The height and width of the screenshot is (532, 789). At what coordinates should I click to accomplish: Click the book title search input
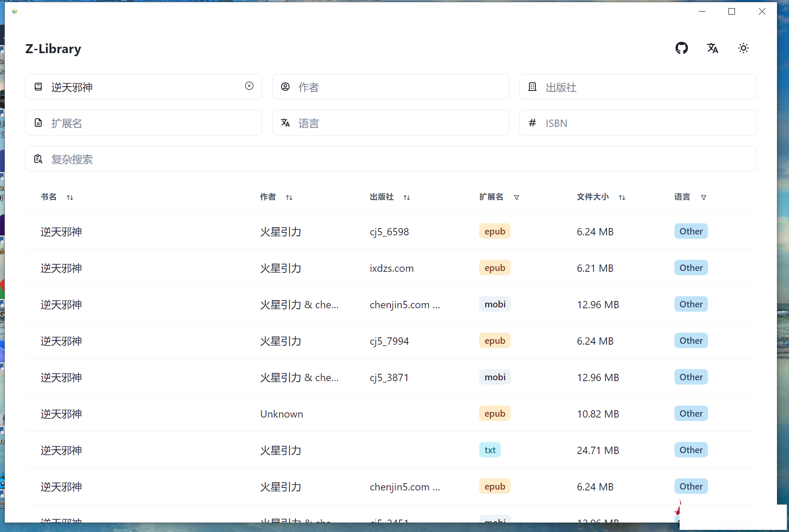tap(144, 87)
